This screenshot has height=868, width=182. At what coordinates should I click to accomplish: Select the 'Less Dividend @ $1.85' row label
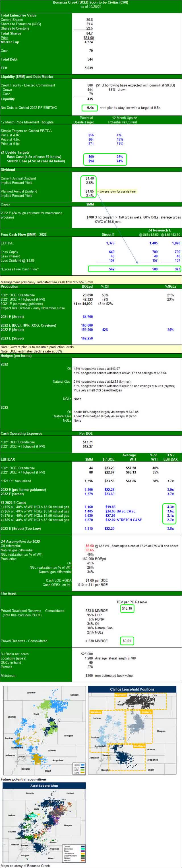pos(18,261)
